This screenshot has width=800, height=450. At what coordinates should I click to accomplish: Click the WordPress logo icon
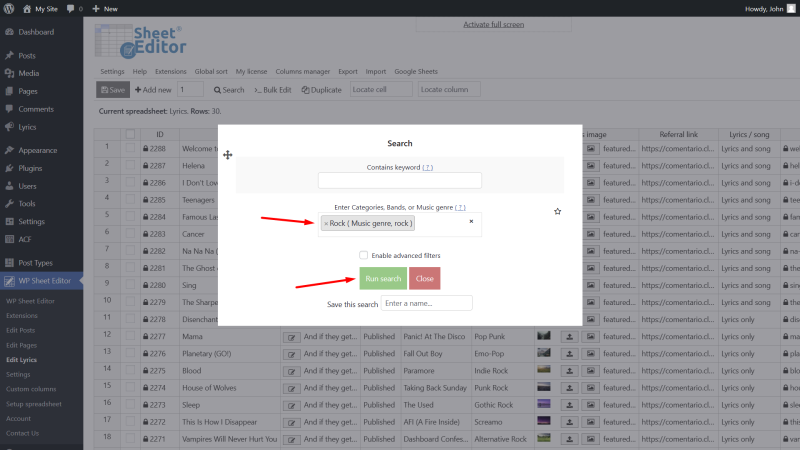(9, 9)
